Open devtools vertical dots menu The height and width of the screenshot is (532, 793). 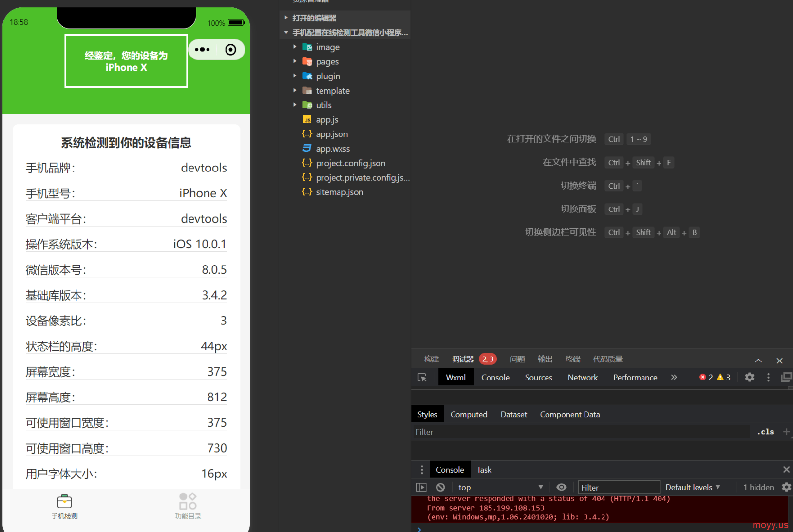click(769, 377)
